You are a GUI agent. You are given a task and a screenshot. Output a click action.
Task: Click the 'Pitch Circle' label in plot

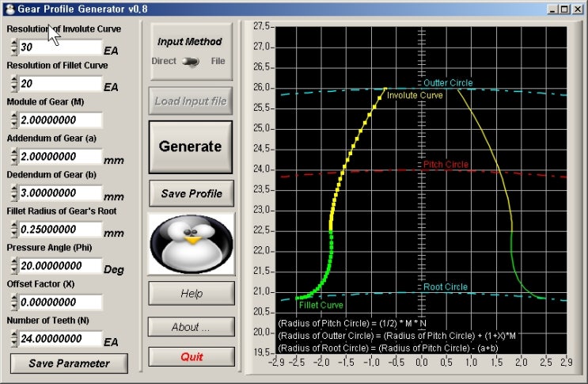pos(446,164)
